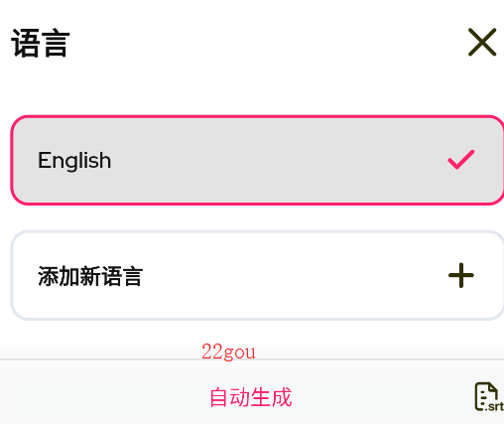Start auto-generate with the pink 自动生成 text
This screenshot has width=504, height=424.
[x=251, y=397]
